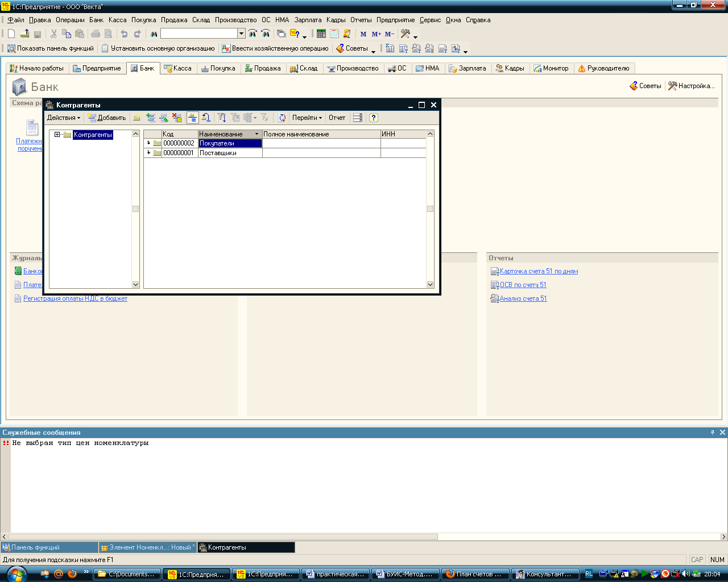Click the Настройка button in Банк panel

(692, 86)
